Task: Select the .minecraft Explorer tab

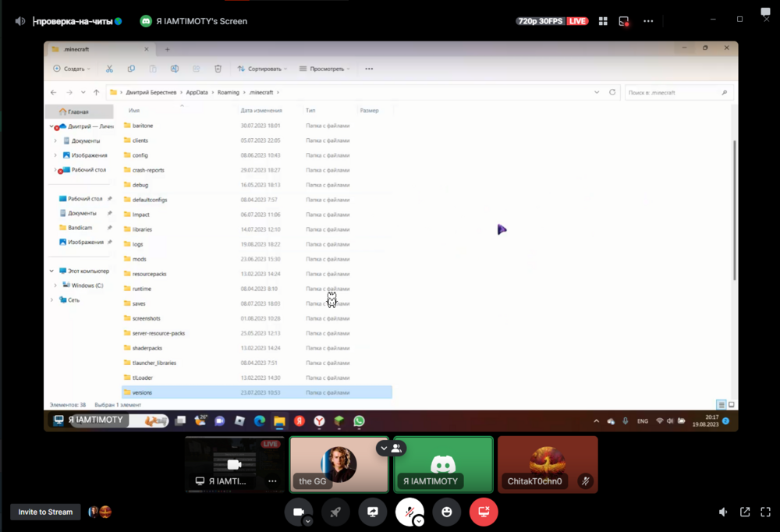Action: click(100, 49)
